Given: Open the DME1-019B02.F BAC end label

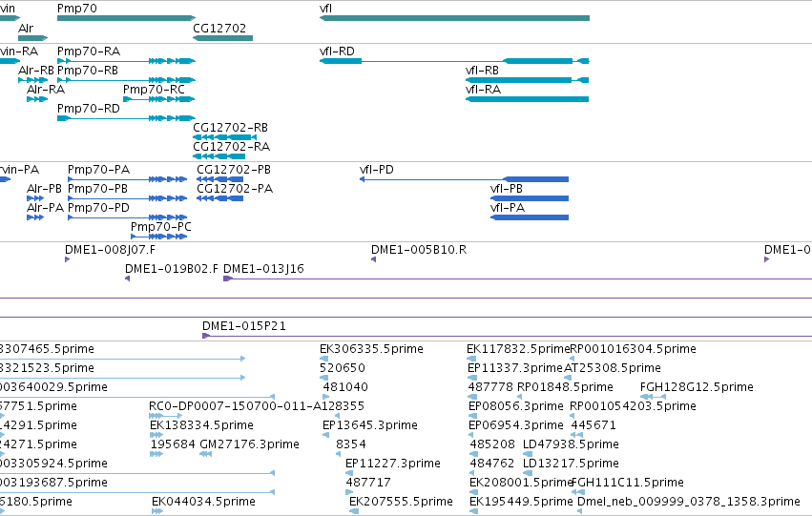Looking at the screenshot, I should (172, 269).
